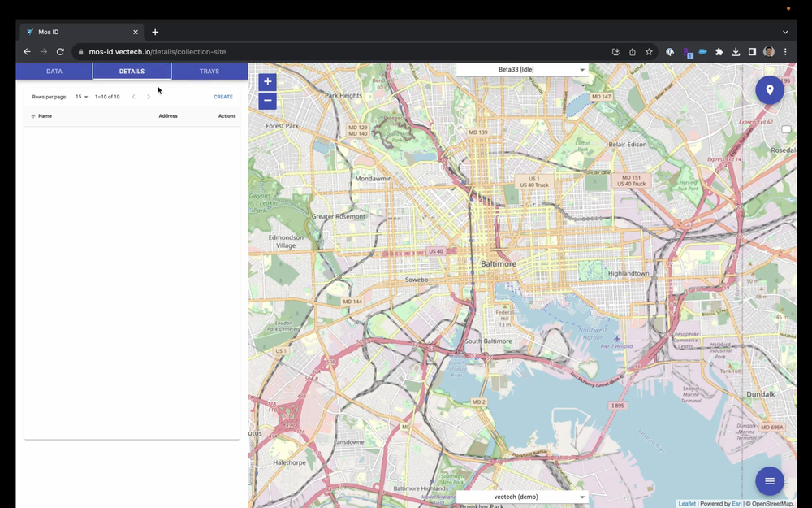812x508 pixels.
Task: Click the Highlandtown map label
Action: [628, 273]
